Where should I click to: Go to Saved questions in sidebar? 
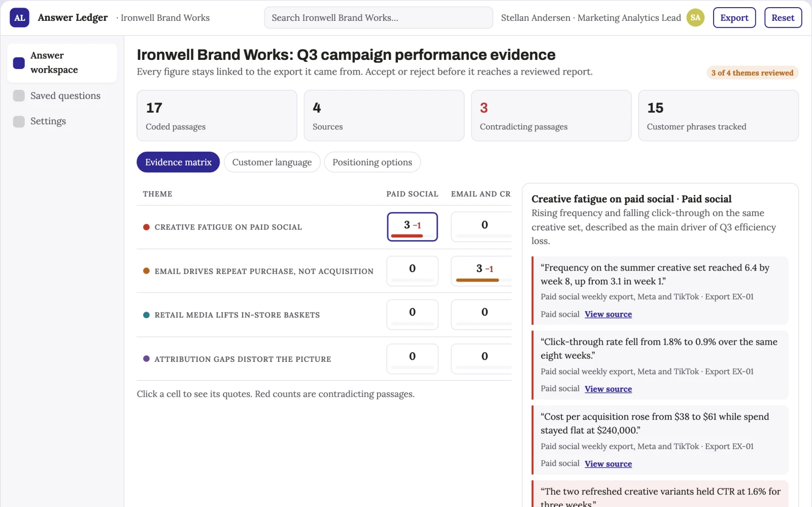coord(62,95)
